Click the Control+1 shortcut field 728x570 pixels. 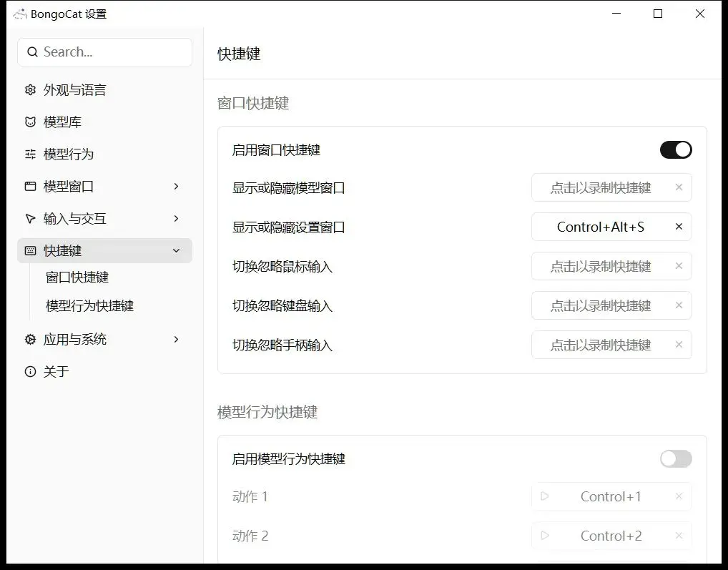[611, 496]
